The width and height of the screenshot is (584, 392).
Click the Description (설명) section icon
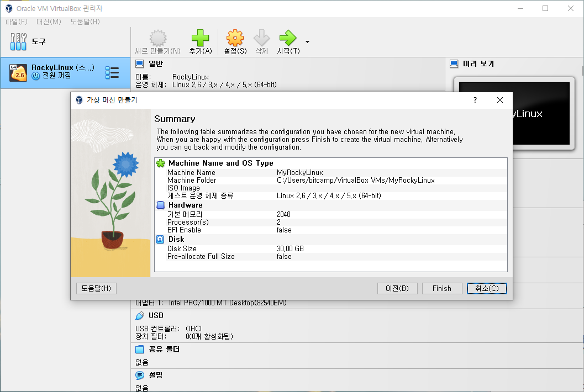(x=140, y=375)
